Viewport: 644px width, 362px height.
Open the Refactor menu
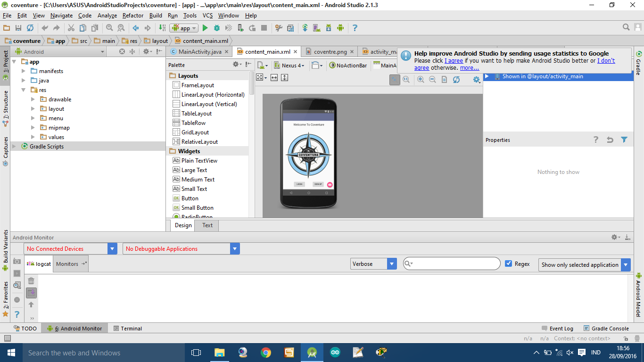[132, 16]
